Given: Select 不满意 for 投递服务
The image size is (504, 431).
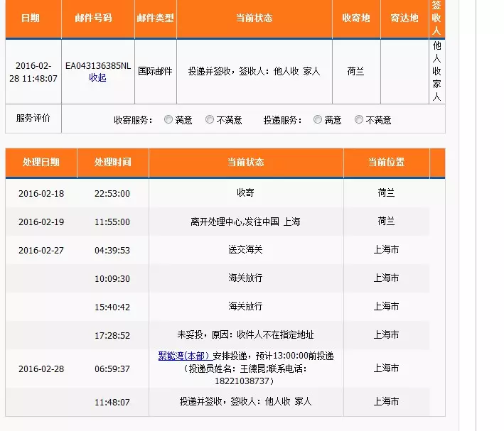Looking at the screenshot, I should click(359, 119).
